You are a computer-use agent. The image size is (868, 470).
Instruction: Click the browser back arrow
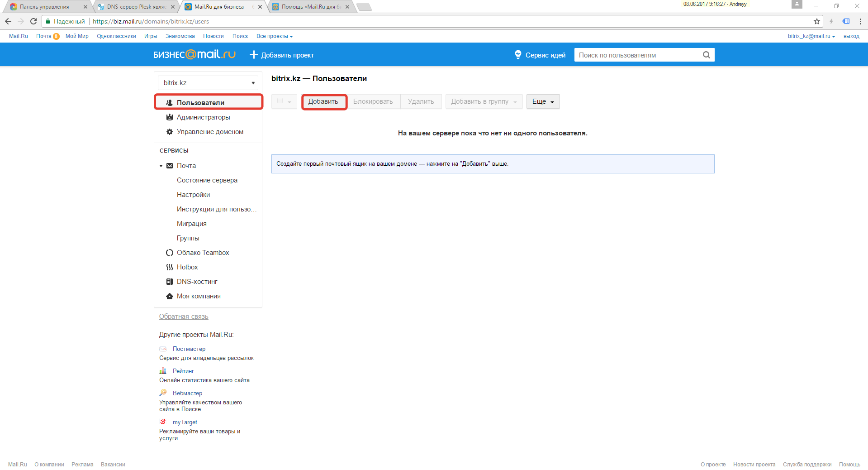(8, 21)
